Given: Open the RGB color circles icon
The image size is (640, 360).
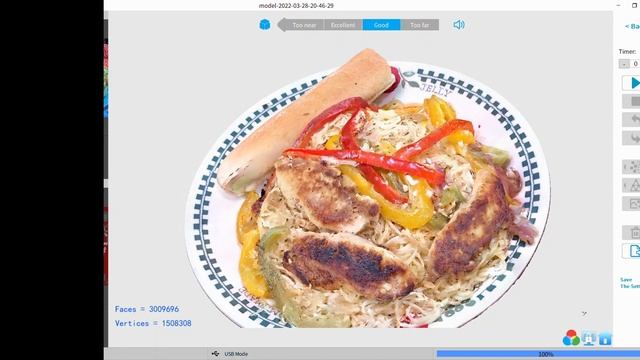Looking at the screenshot, I should point(571,338).
